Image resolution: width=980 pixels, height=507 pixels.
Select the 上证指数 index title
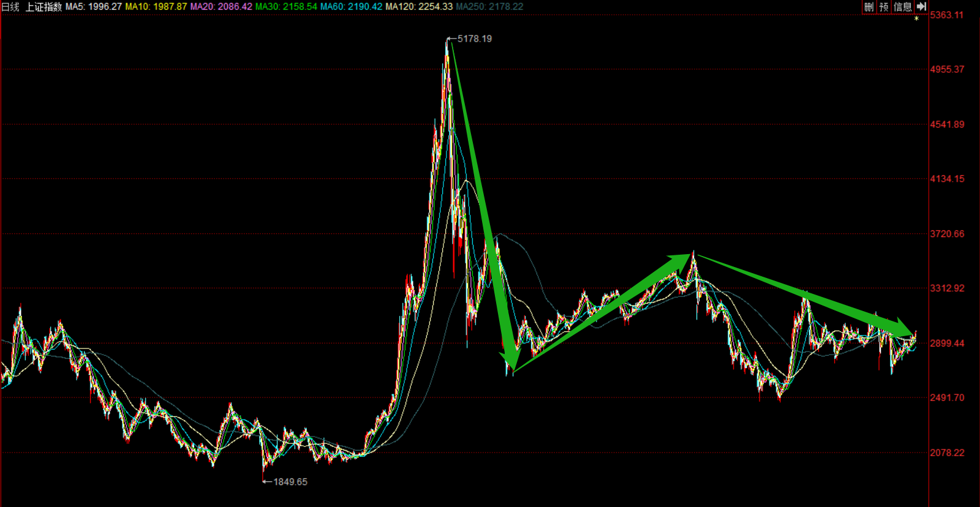pos(43,7)
